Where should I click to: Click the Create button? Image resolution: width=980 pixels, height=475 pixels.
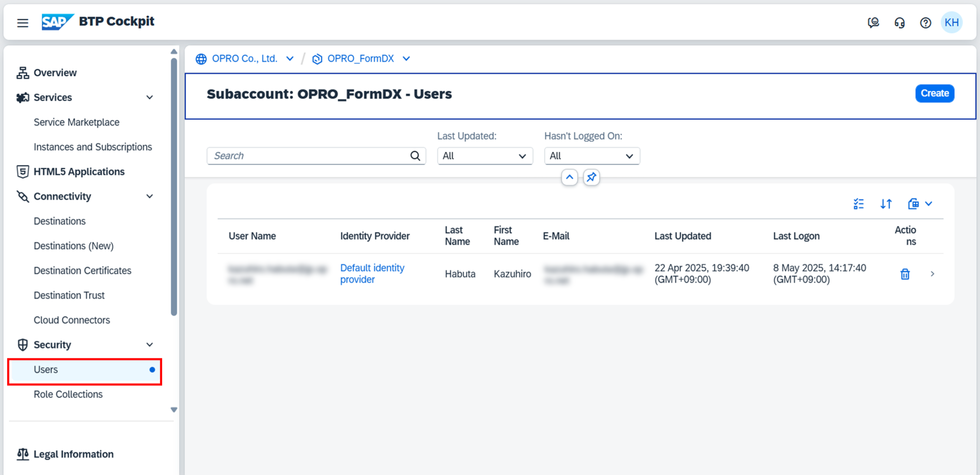pyautogui.click(x=934, y=93)
